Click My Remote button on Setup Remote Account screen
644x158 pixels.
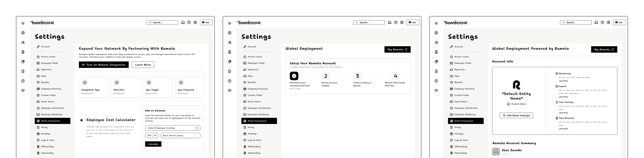(x=397, y=50)
